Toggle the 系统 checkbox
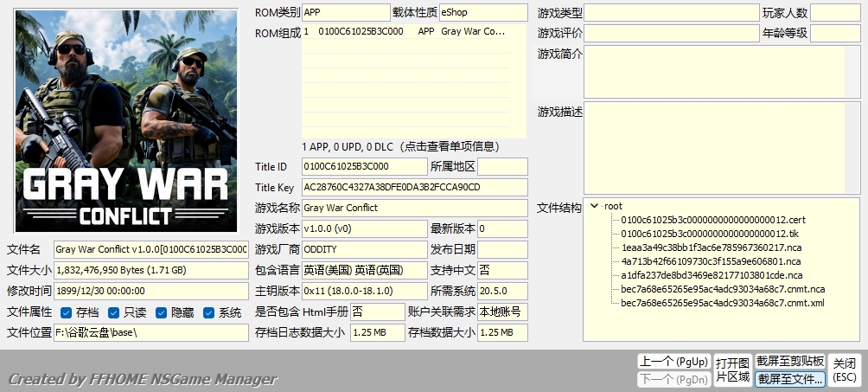Screen dimensions: 868x392 [x=208, y=312]
